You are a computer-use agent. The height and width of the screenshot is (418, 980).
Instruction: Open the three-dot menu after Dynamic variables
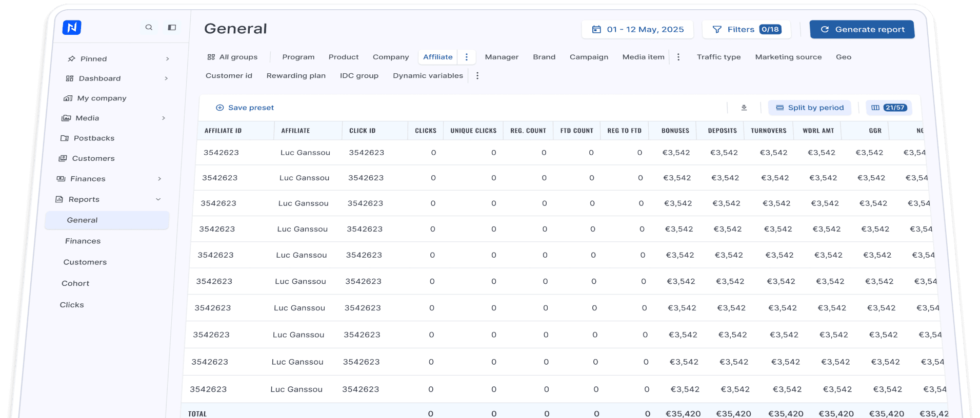(477, 76)
